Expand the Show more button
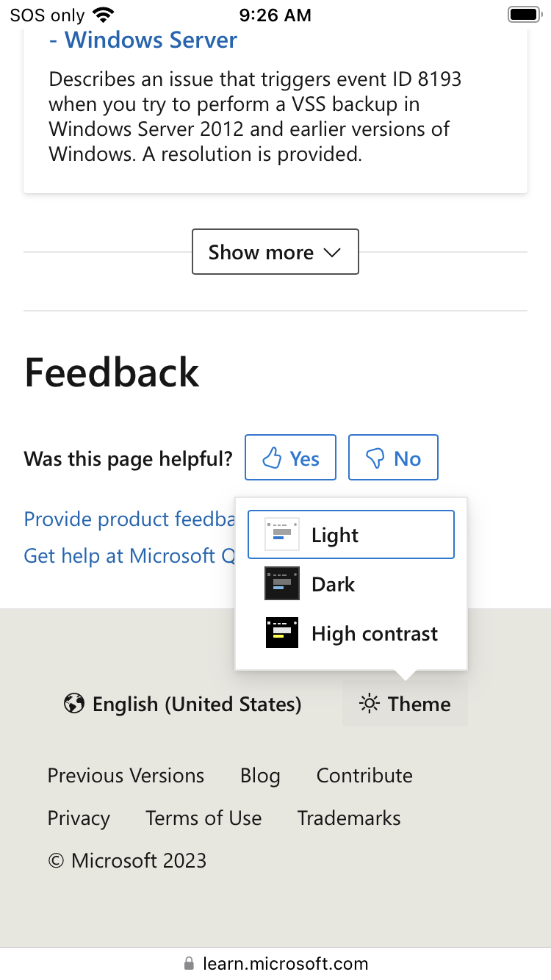The image size is (551, 980). click(x=275, y=252)
